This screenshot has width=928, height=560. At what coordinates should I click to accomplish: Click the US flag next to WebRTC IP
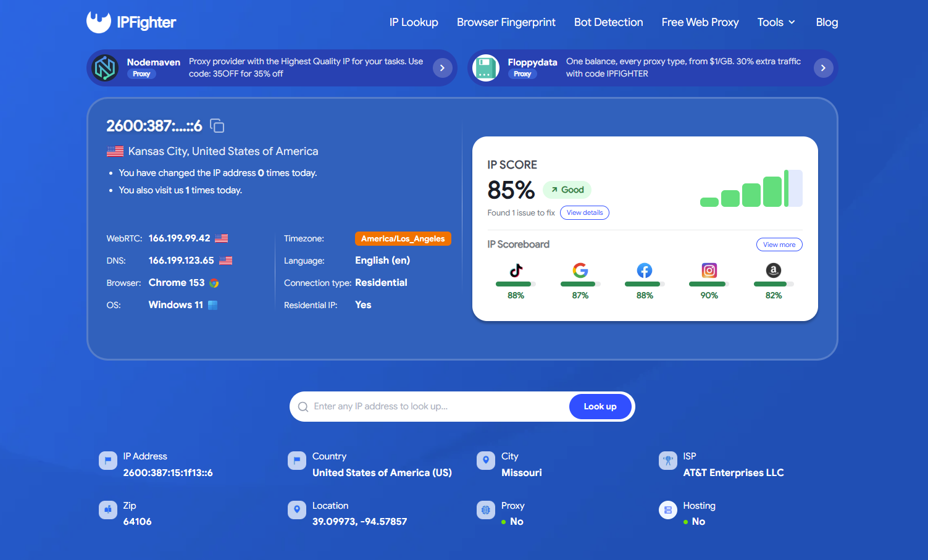tap(222, 238)
